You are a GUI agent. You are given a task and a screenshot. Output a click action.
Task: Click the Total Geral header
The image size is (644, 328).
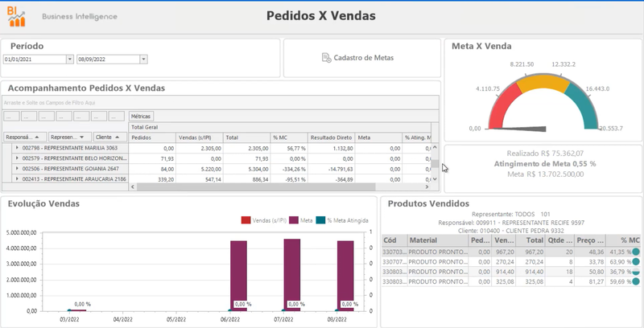tap(279, 128)
